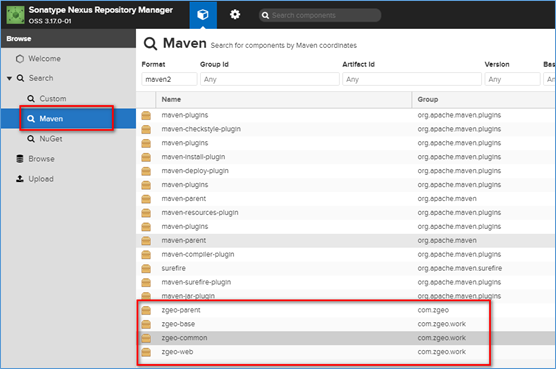556x369 pixels.
Task: Collapse the Search tree node arrow
Action: tap(10, 78)
